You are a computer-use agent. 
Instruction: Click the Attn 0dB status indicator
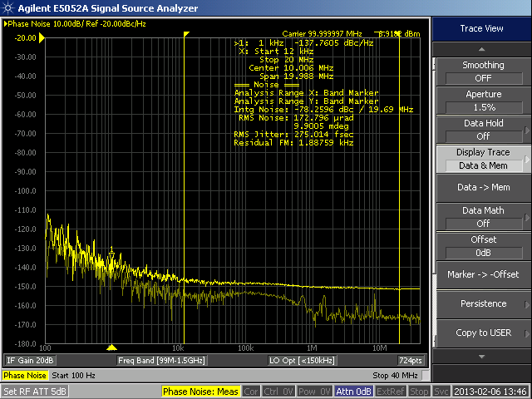[356, 392]
